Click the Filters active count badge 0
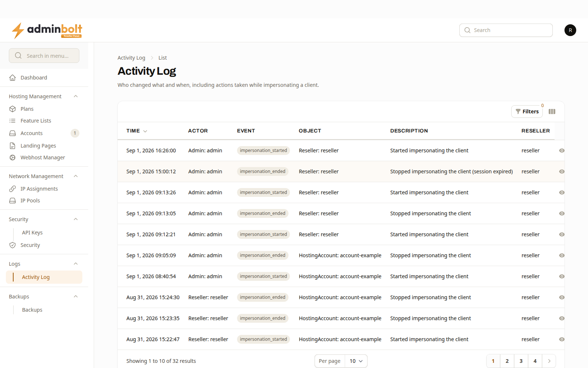 (x=542, y=106)
